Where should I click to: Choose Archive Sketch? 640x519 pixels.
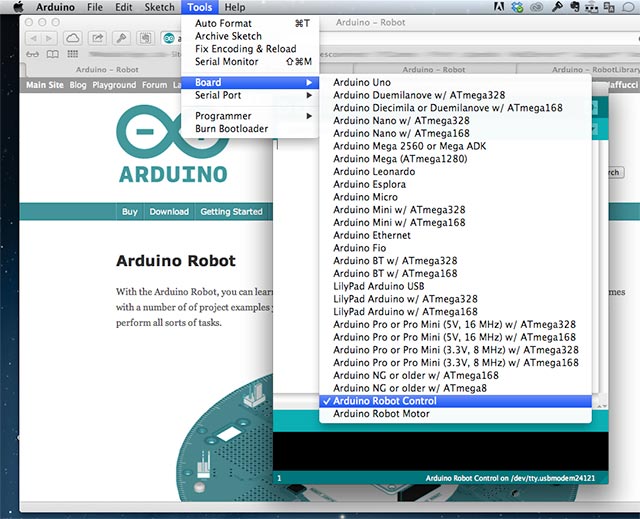click(250, 36)
